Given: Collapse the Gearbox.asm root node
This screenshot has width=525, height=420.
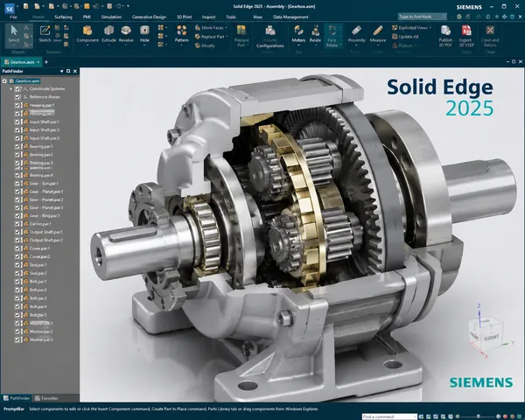Looking at the screenshot, I should tap(4, 81).
